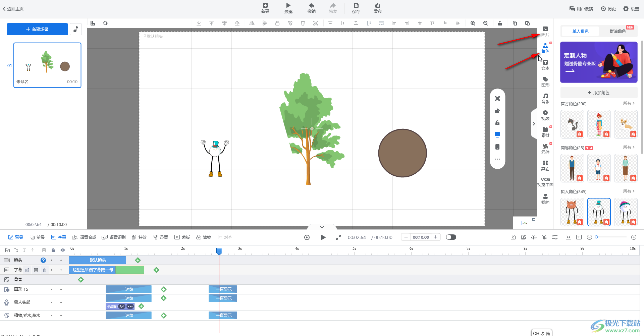Zoom out the canvas with magnifier minus
This screenshot has height=336, width=644.
tap(485, 23)
